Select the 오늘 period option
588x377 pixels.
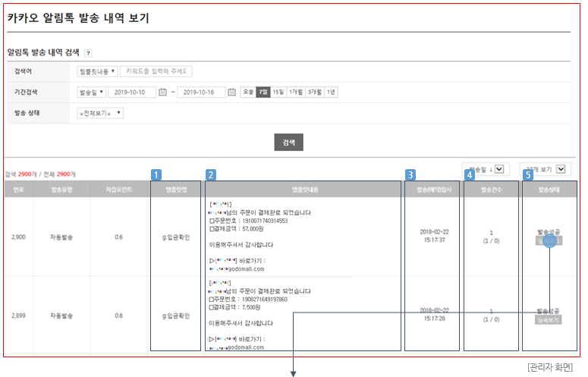click(x=248, y=92)
